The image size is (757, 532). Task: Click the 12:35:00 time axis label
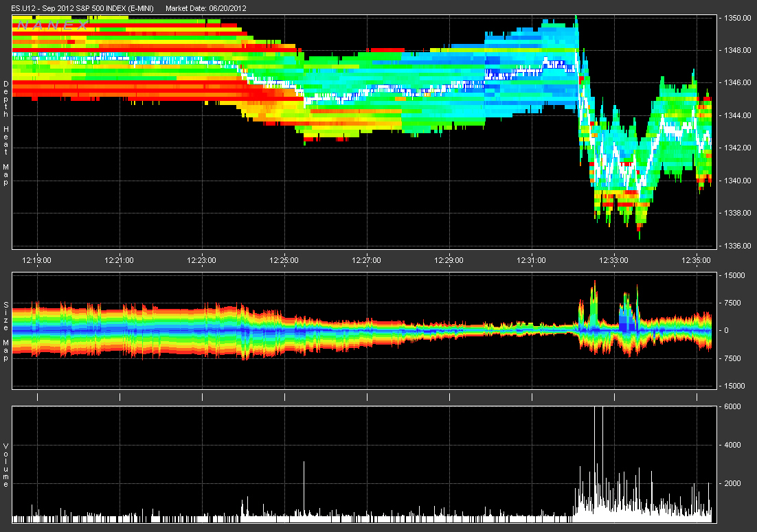tap(697, 260)
